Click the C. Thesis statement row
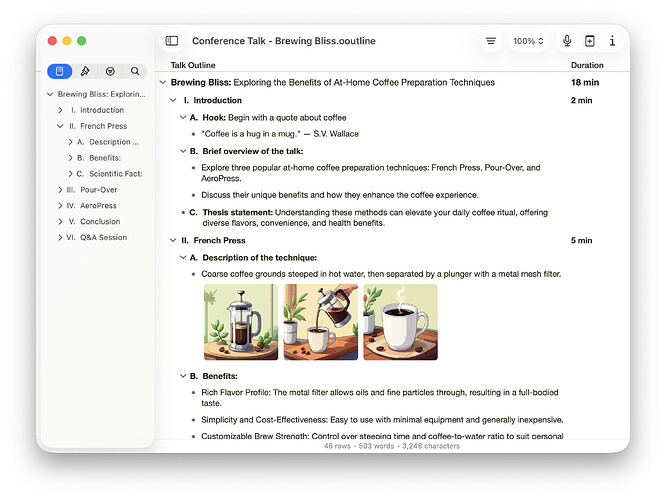The image size is (665, 500). coord(368,218)
